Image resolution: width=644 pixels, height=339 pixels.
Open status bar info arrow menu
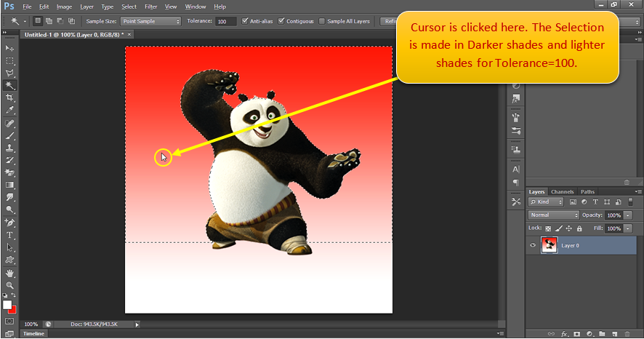tap(137, 324)
